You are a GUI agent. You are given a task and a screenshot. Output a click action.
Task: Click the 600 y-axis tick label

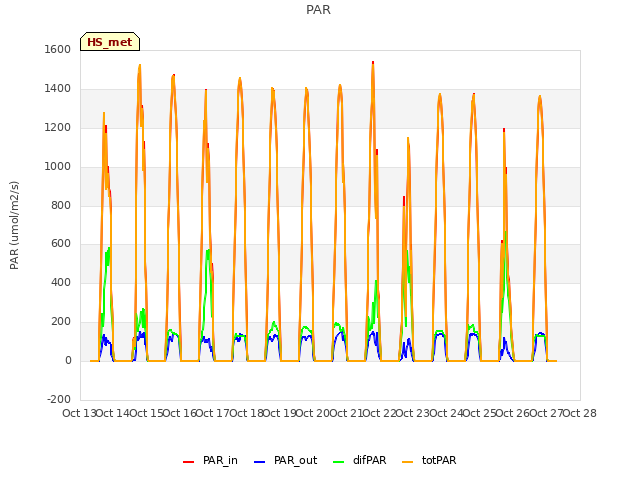click(x=61, y=244)
